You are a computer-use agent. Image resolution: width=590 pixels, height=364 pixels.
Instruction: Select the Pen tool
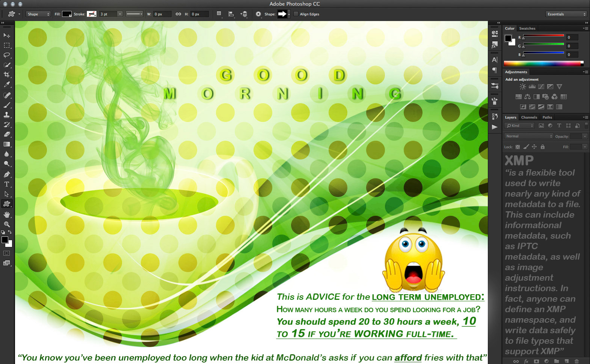(x=7, y=174)
